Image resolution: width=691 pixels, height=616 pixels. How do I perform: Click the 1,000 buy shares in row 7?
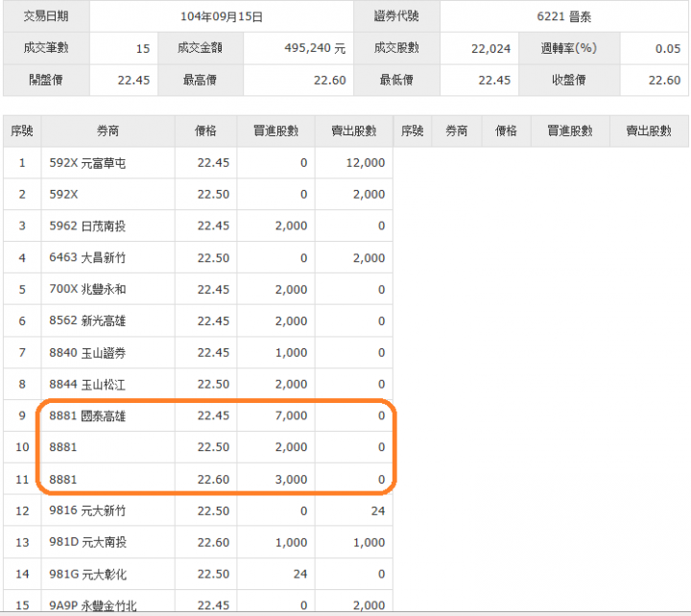tap(292, 352)
